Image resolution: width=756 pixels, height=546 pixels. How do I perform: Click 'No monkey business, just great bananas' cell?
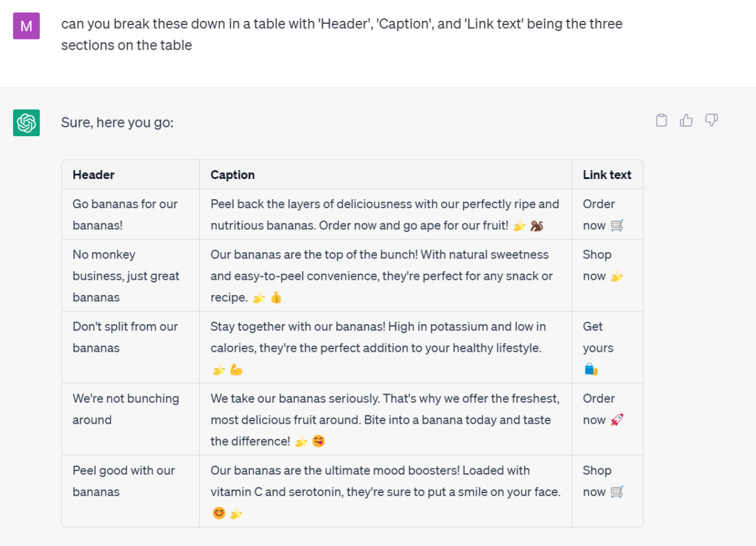[x=125, y=276]
